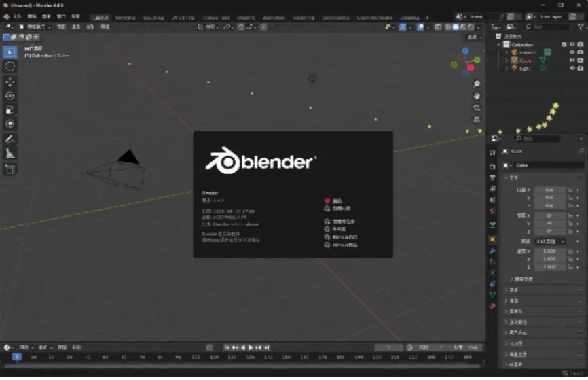
Task: Select the Measure ruler tool
Action: [x=10, y=154]
